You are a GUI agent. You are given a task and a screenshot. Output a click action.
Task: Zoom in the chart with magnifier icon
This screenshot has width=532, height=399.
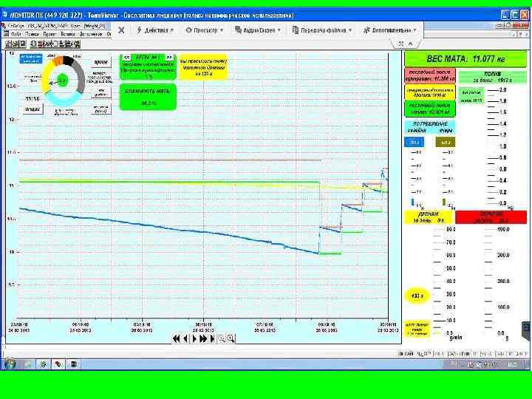(231, 338)
